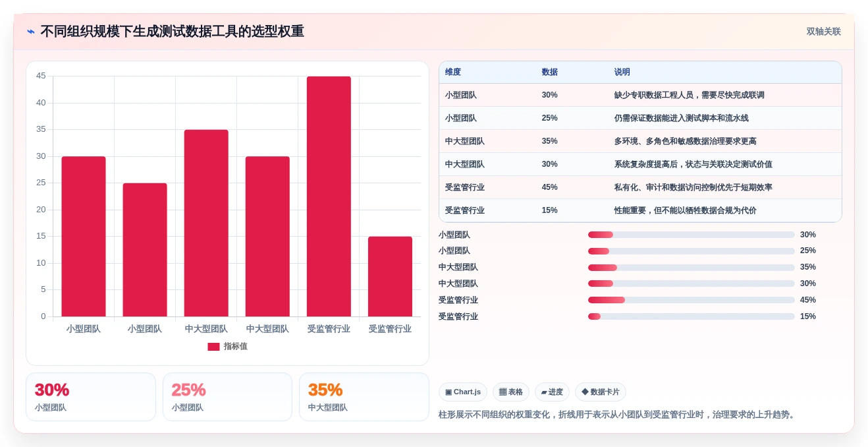Viewport: 868px width, 447px height.
Task: Click the 受监管行业 bar reaching 45
Action: (x=329, y=196)
